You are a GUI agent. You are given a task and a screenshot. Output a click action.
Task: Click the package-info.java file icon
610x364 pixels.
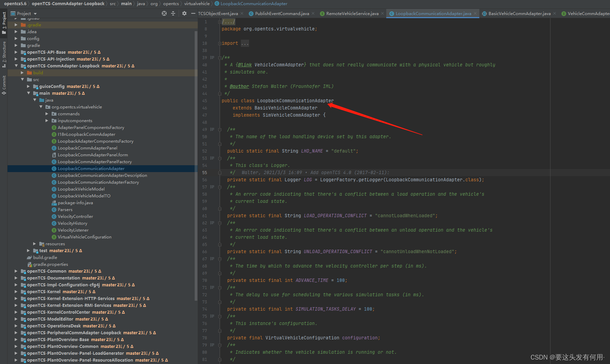tap(54, 203)
